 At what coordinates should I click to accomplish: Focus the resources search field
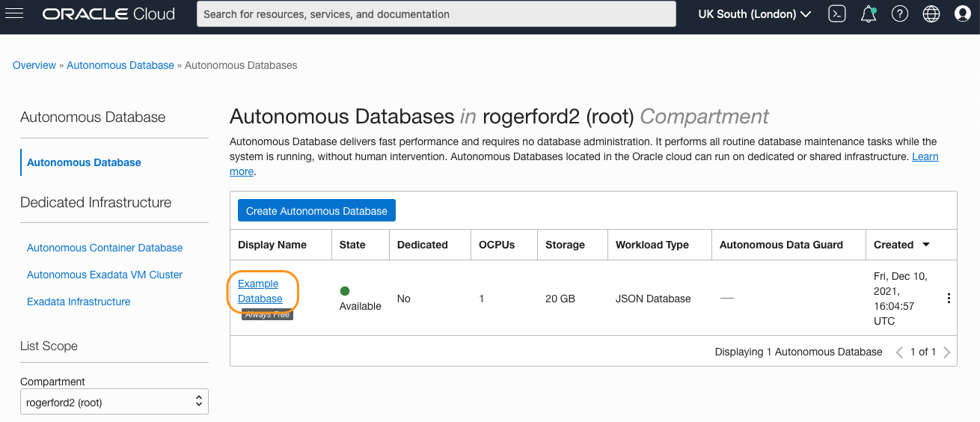(436, 13)
